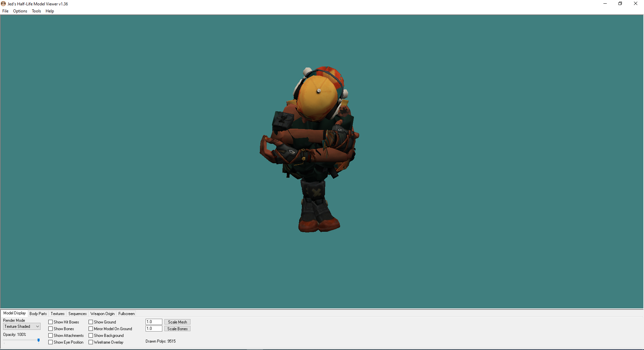The image size is (644, 350).
Task: Toggle Mirror Model On Ground checkbox
Action: coord(91,329)
